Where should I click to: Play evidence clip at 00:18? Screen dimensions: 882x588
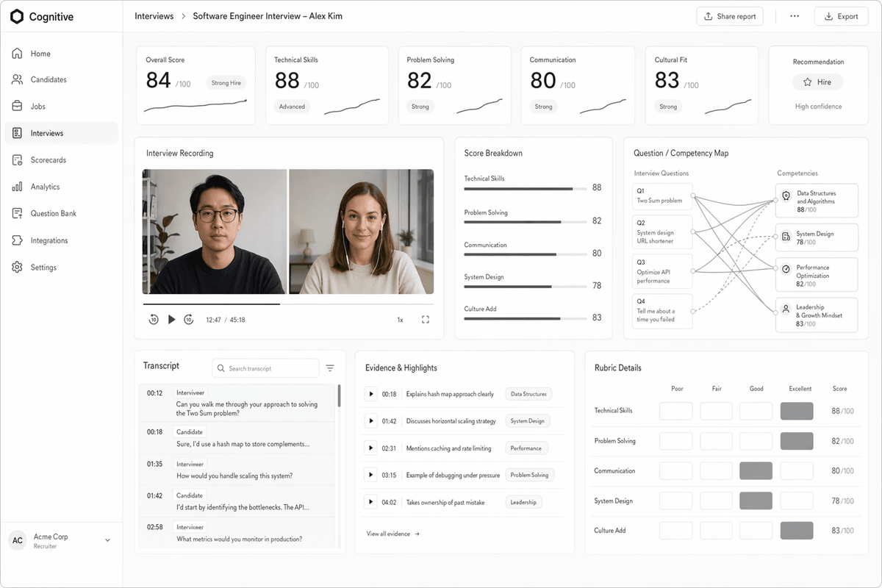tap(370, 394)
